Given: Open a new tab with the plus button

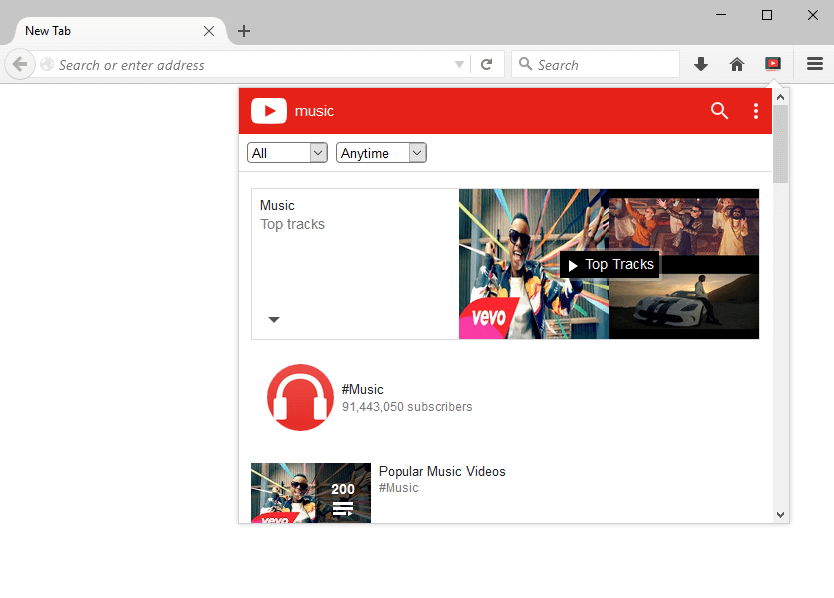Looking at the screenshot, I should coord(244,31).
